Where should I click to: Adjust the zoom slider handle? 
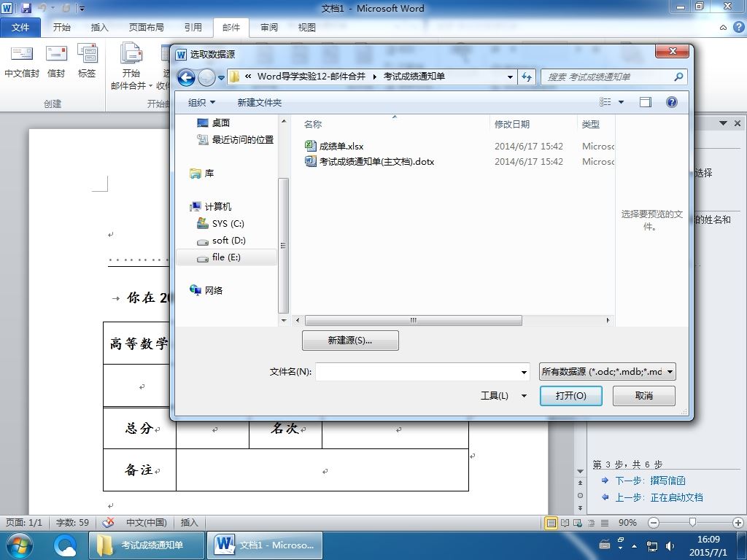click(693, 523)
